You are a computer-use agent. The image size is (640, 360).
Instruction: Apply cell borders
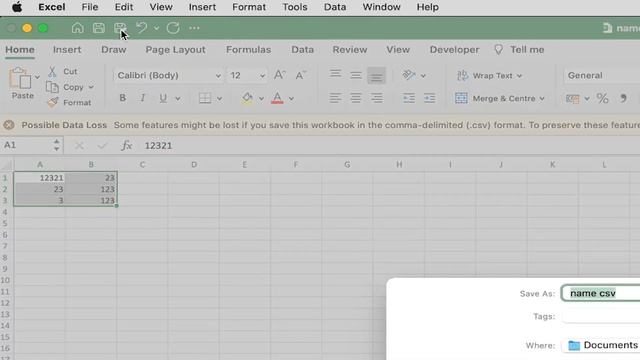tap(205, 98)
